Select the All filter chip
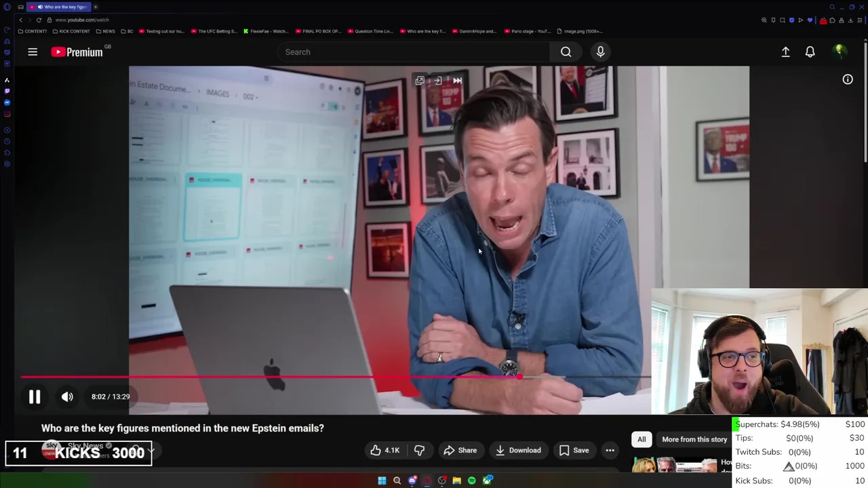 coord(642,439)
